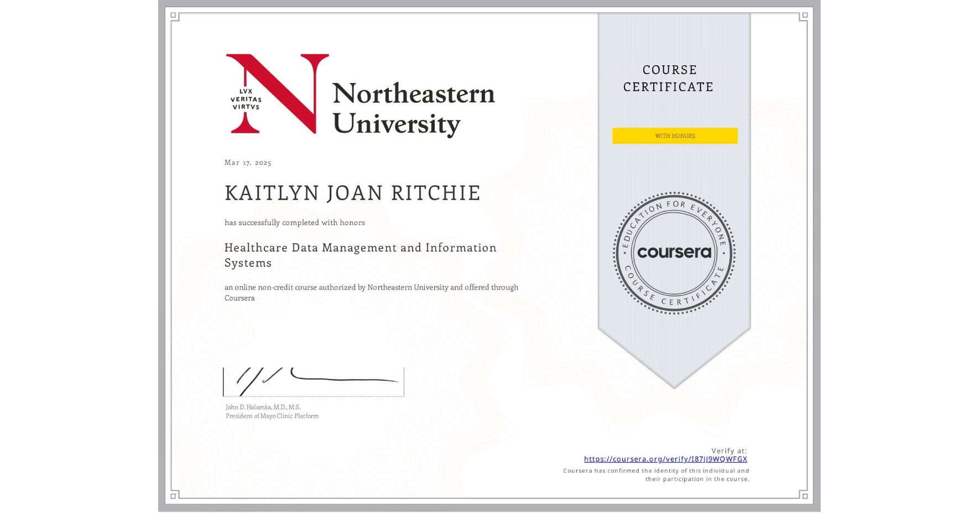Select the date Mar 17, 2025
Screen dimensions: 980x513
(x=247, y=163)
